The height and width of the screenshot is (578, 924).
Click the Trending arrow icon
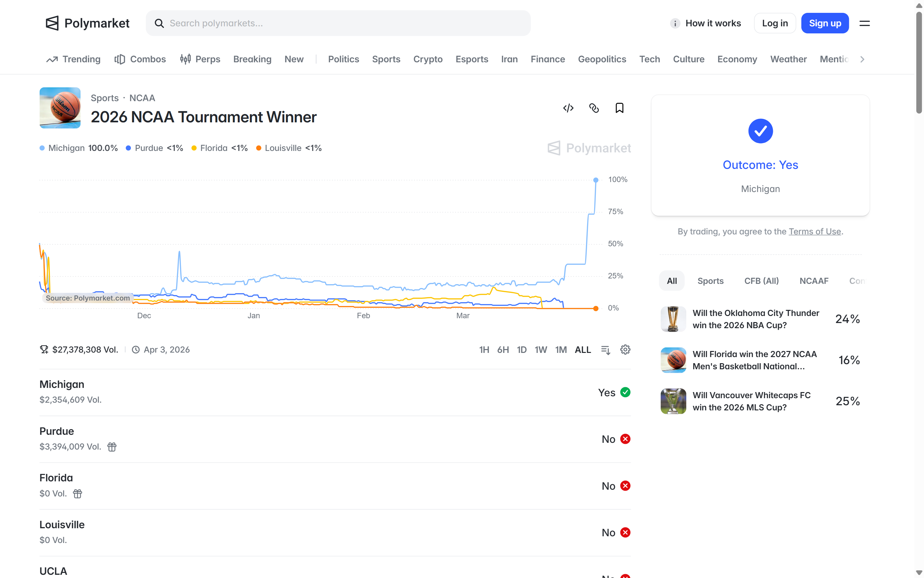tap(52, 59)
